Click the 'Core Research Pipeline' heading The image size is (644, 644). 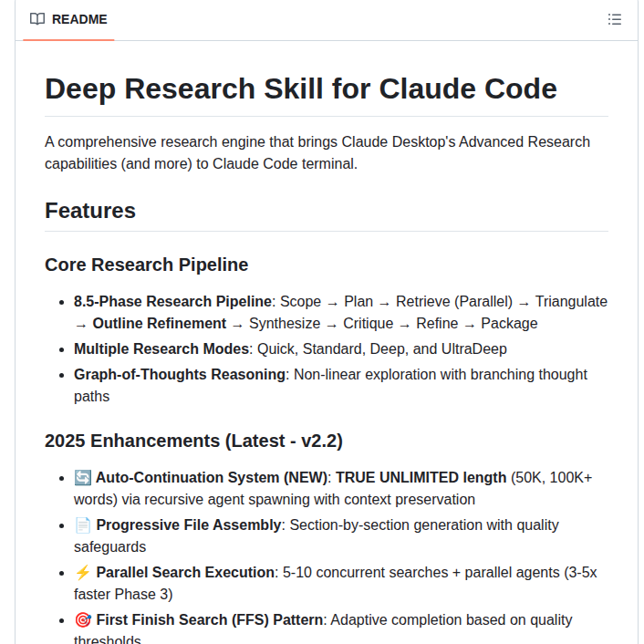pyautogui.click(x=146, y=265)
